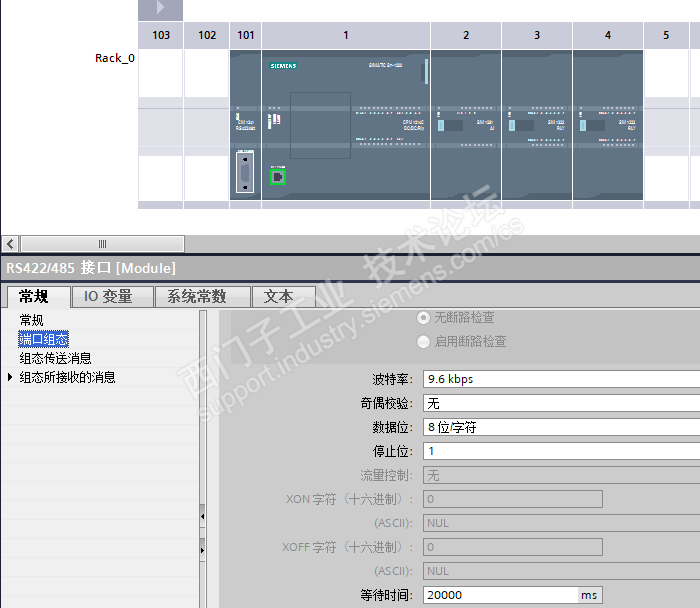Click the left collapse arrow on the splitter
Image resolution: width=700 pixels, height=608 pixels.
pyautogui.click(x=202, y=516)
